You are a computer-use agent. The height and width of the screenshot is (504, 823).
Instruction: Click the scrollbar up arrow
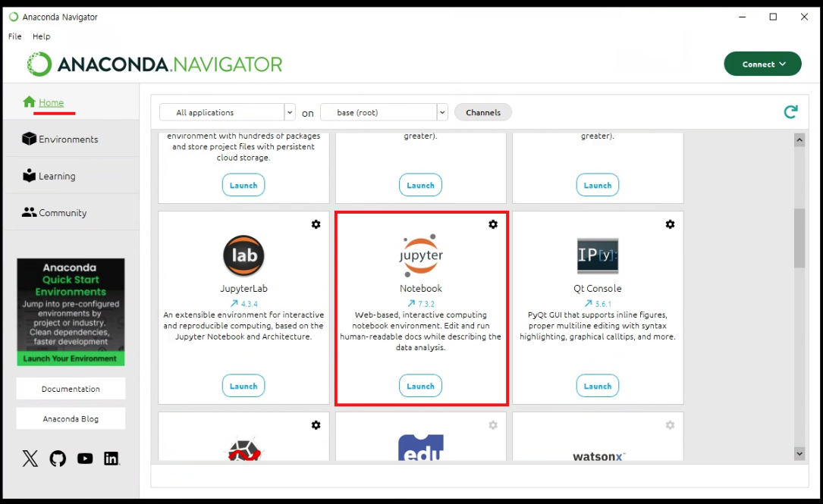[x=799, y=139]
